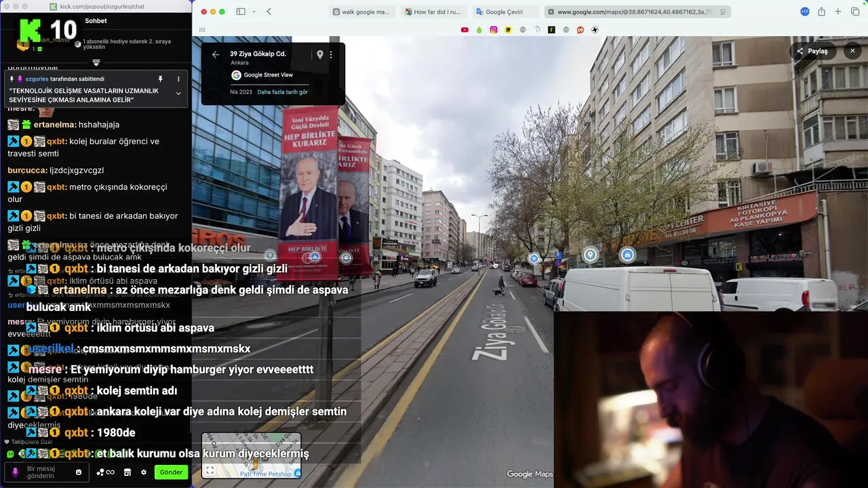Click the white pin marker beside the white van

[x=591, y=255]
